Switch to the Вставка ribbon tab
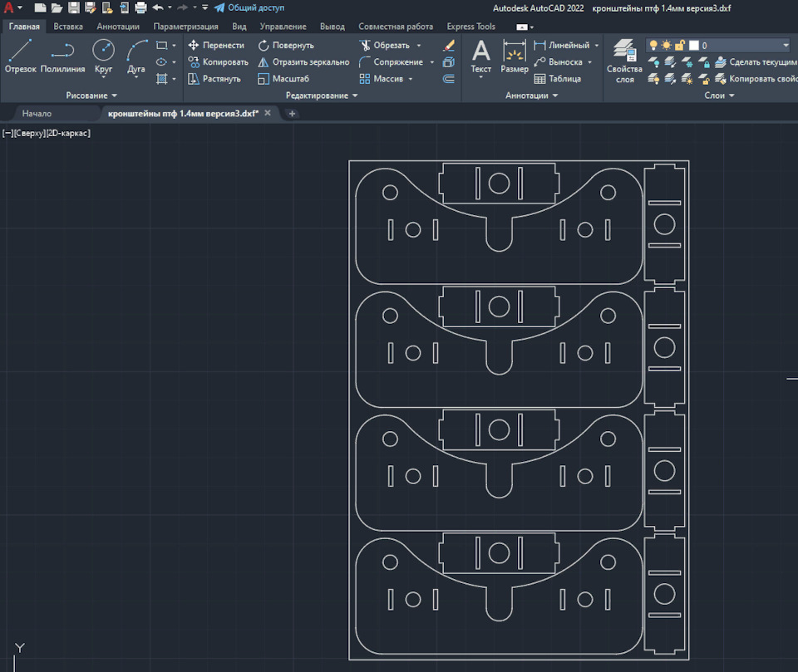Image resolution: width=798 pixels, height=672 pixels. [68, 27]
